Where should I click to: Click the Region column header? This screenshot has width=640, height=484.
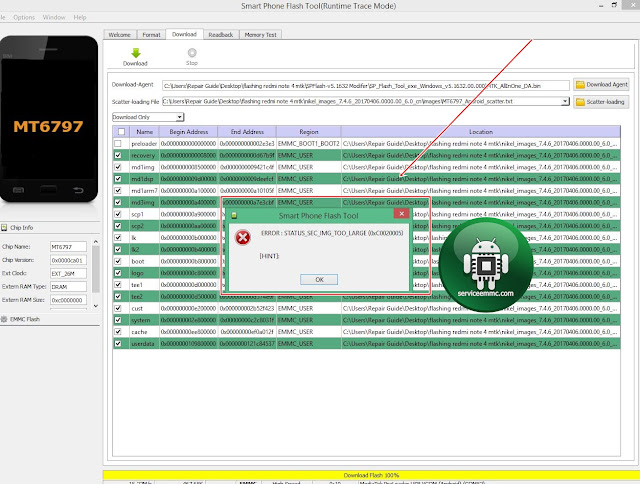click(309, 132)
